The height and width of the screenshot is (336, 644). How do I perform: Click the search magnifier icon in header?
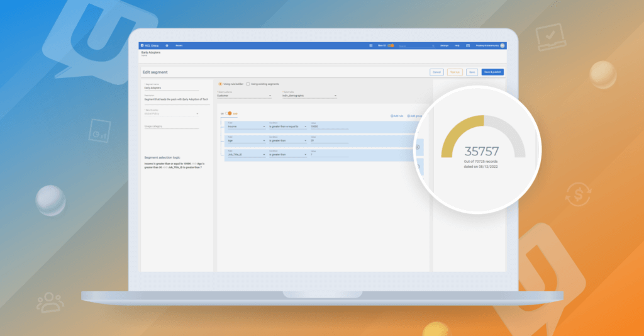[x=433, y=45]
